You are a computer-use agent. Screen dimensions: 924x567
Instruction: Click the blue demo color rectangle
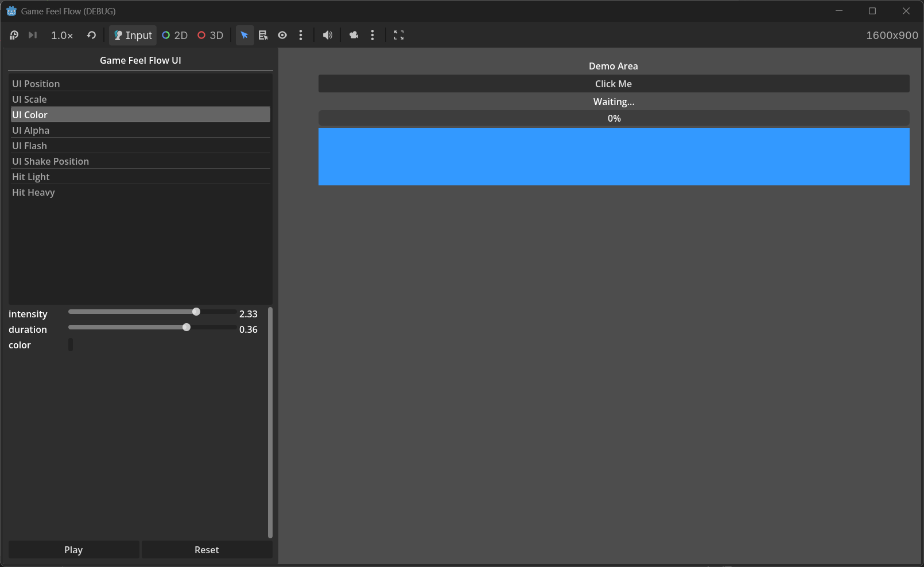click(x=614, y=157)
